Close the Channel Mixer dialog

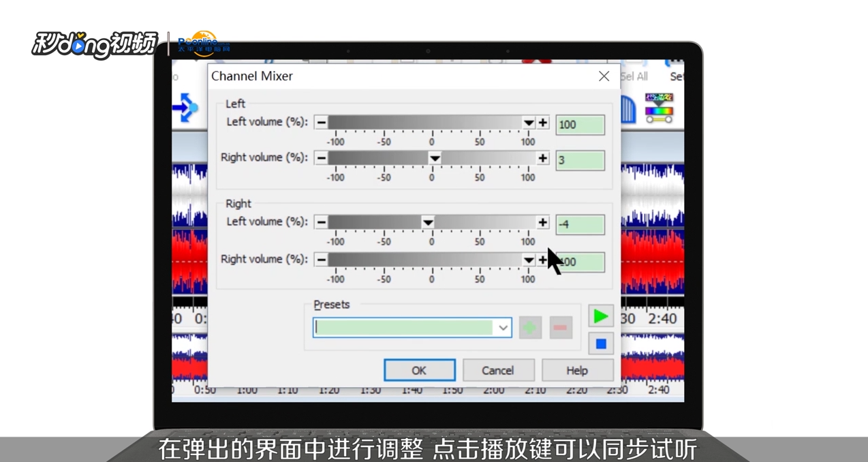pyautogui.click(x=604, y=76)
